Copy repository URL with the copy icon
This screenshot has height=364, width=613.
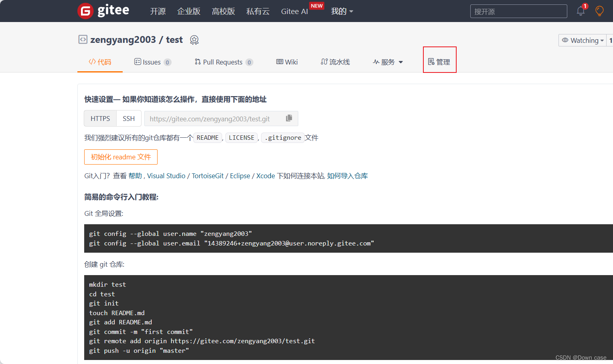(289, 118)
